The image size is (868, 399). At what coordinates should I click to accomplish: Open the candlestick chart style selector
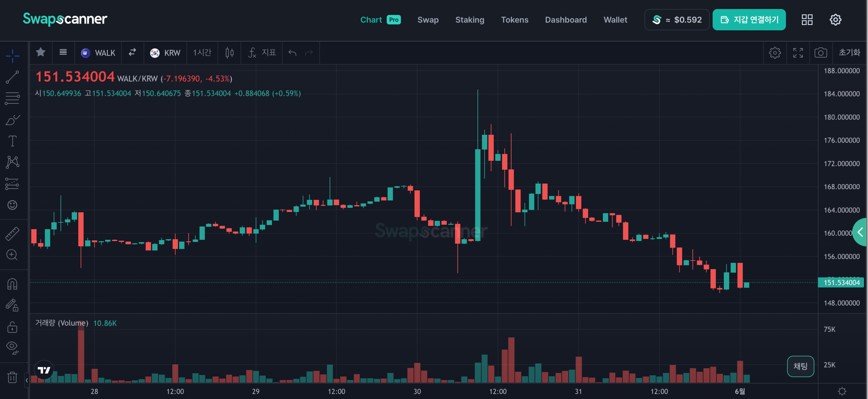click(230, 53)
